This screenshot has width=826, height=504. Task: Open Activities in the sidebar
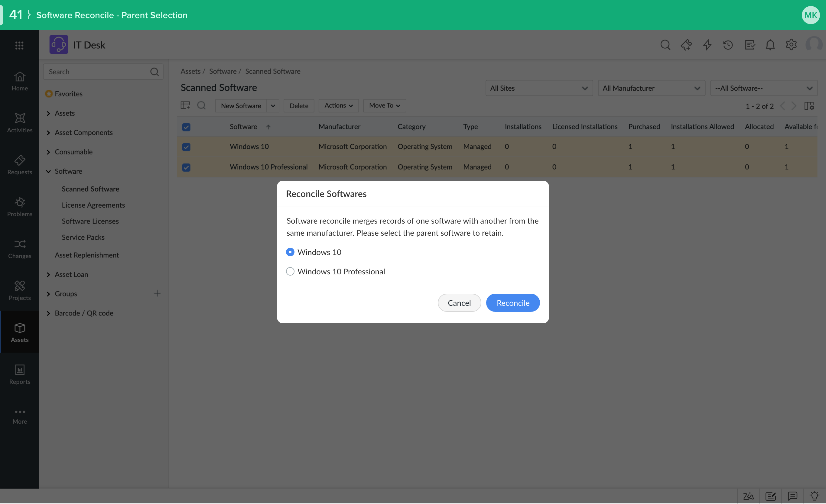(19, 123)
